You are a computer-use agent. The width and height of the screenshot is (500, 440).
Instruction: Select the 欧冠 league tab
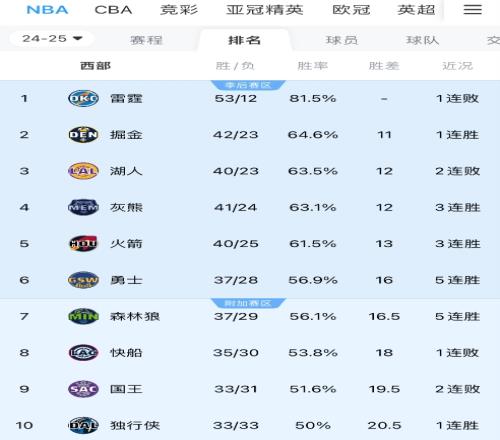tap(351, 10)
